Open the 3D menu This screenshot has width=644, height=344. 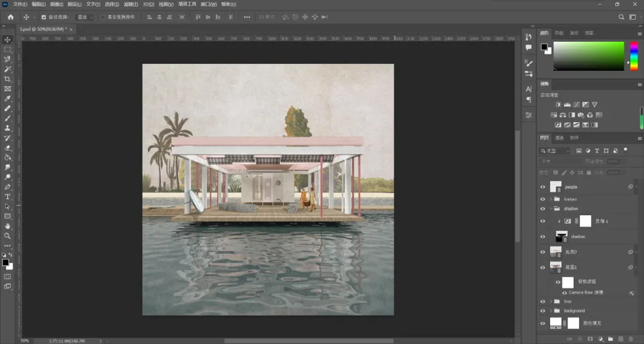148,4
